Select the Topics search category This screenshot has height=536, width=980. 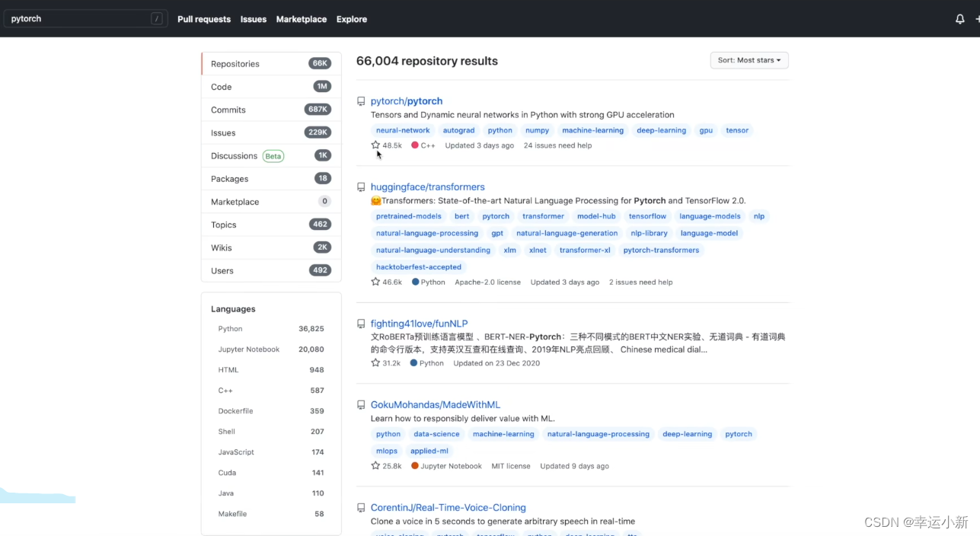point(271,225)
